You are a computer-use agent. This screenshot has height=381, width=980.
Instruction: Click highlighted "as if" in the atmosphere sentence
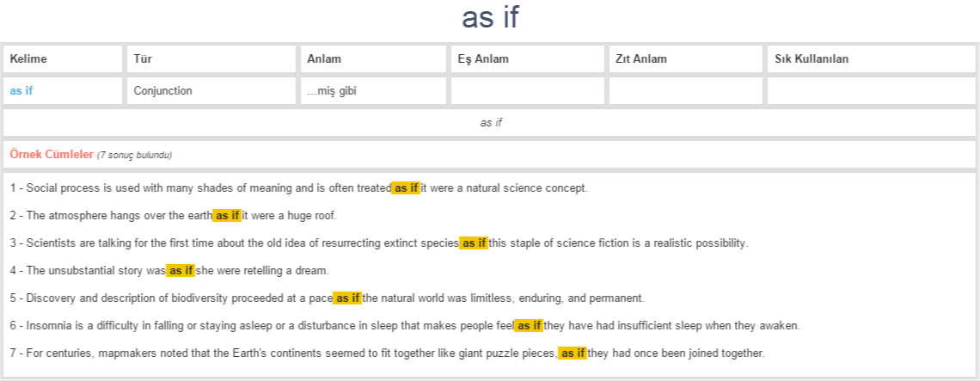[227, 216]
